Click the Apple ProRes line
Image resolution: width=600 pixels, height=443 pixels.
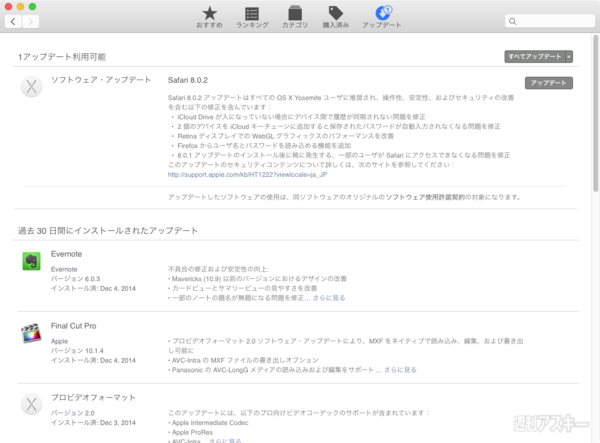pos(191,432)
